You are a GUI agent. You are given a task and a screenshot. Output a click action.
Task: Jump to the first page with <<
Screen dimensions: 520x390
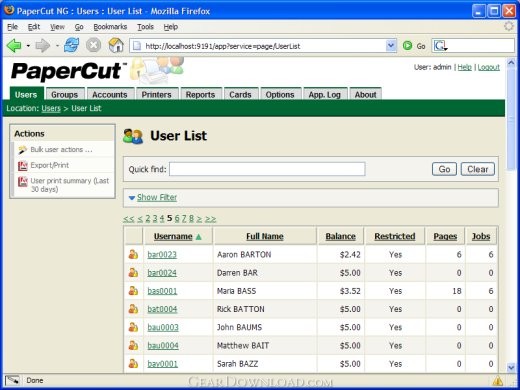[x=128, y=219]
